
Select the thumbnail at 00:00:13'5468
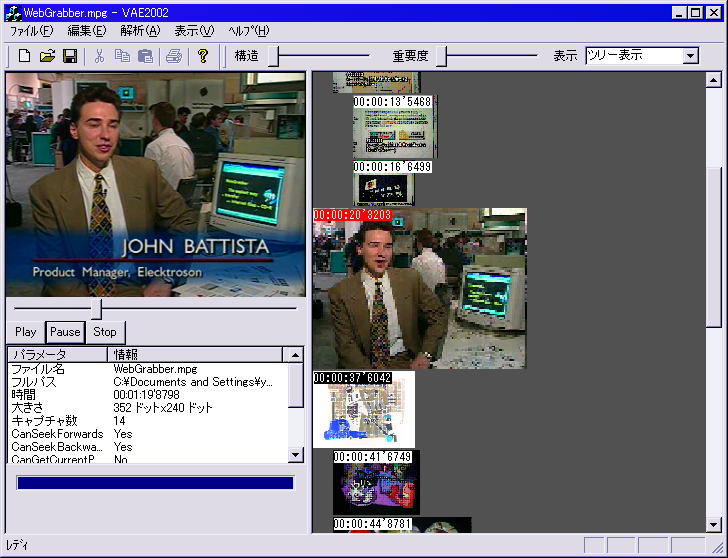(395, 127)
